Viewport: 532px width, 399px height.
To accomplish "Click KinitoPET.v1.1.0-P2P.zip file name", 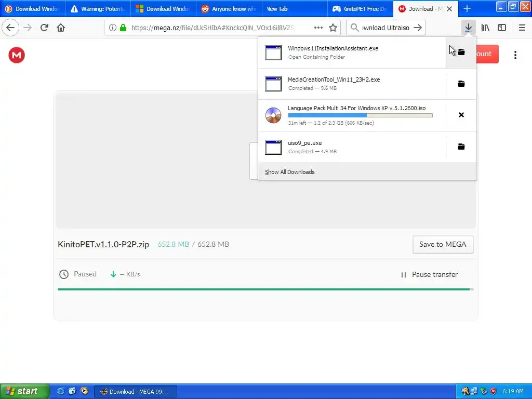I will point(103,244).
